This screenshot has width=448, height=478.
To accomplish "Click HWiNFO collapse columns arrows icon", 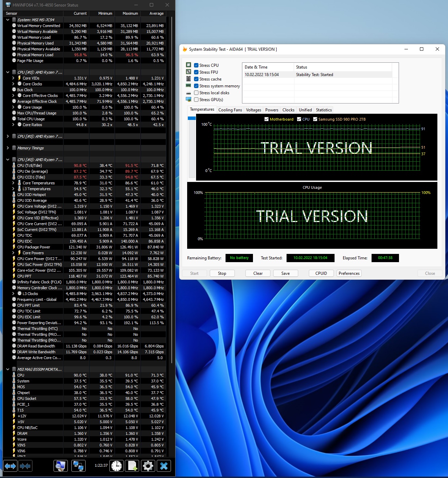I will [25, 466].
